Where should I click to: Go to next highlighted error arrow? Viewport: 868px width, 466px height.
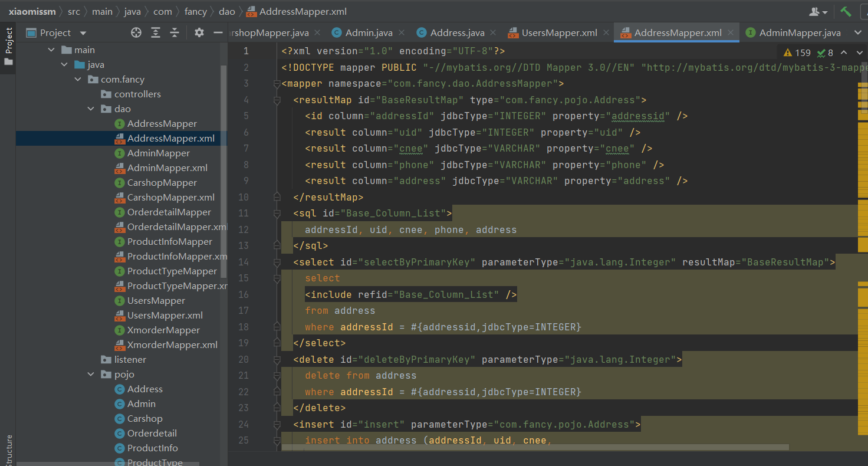(x=859, y=52)
